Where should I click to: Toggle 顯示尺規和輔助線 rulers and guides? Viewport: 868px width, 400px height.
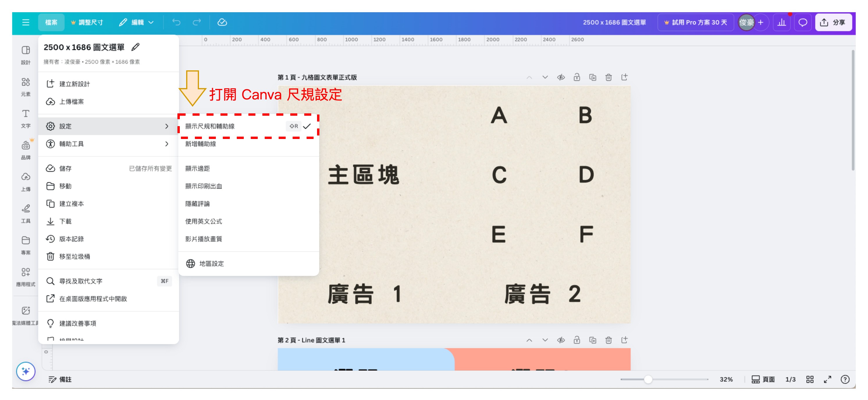[x=249, y=126]
